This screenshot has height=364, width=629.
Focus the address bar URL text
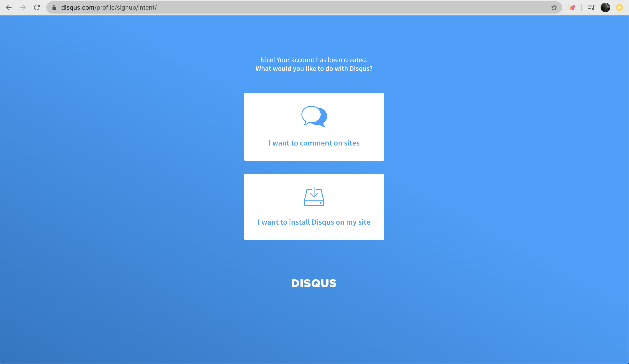click(109, 7)
